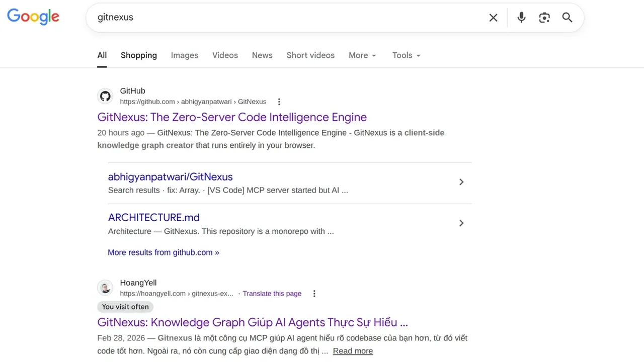Open search by image camera icon

[x=544, y=18]
